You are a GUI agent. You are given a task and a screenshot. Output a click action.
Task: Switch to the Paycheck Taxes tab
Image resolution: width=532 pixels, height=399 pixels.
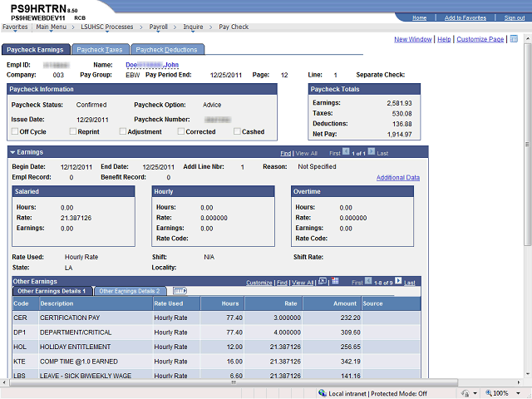pyautogui.click(x=100, y=50)
